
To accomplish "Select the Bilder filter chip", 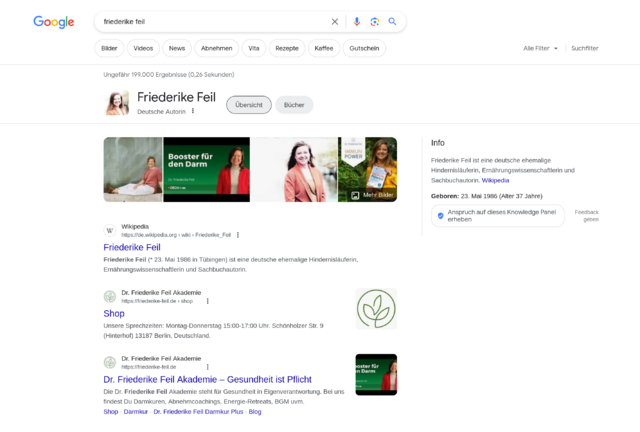I will (109, 48).
